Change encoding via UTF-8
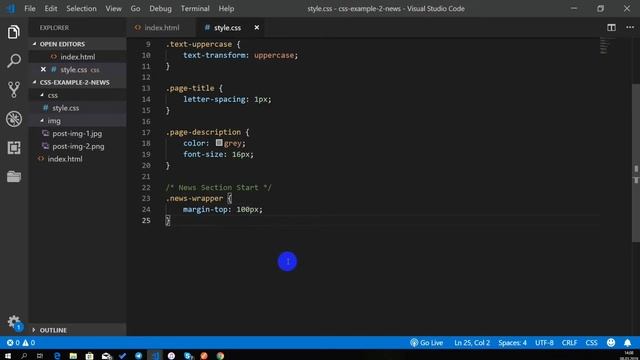 [x=544, y=343]
